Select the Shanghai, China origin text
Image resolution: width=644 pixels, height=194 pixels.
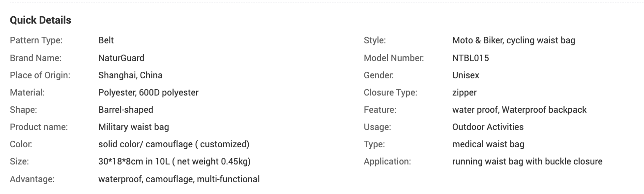tap(130, 75)
